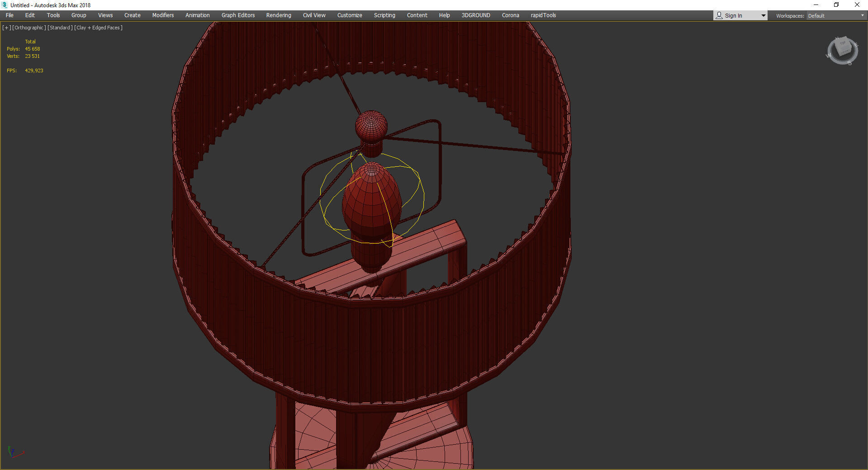Open the 3DGROUND menu
Viewport: 868px width, 470px height.
pos(476,15)
